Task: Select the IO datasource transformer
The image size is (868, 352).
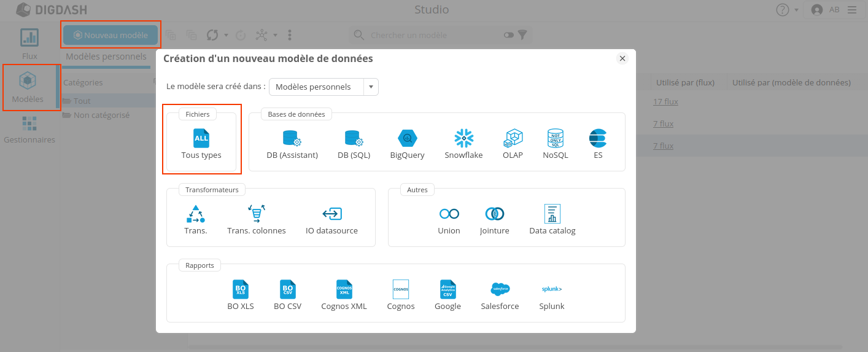Action: pyautogui.click(x=331, y=220)
